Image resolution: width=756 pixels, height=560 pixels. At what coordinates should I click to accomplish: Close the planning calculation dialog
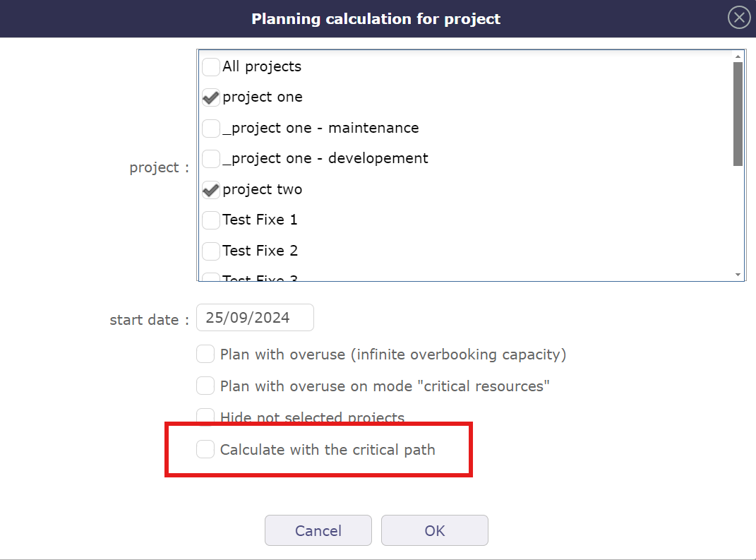point(738,17)
